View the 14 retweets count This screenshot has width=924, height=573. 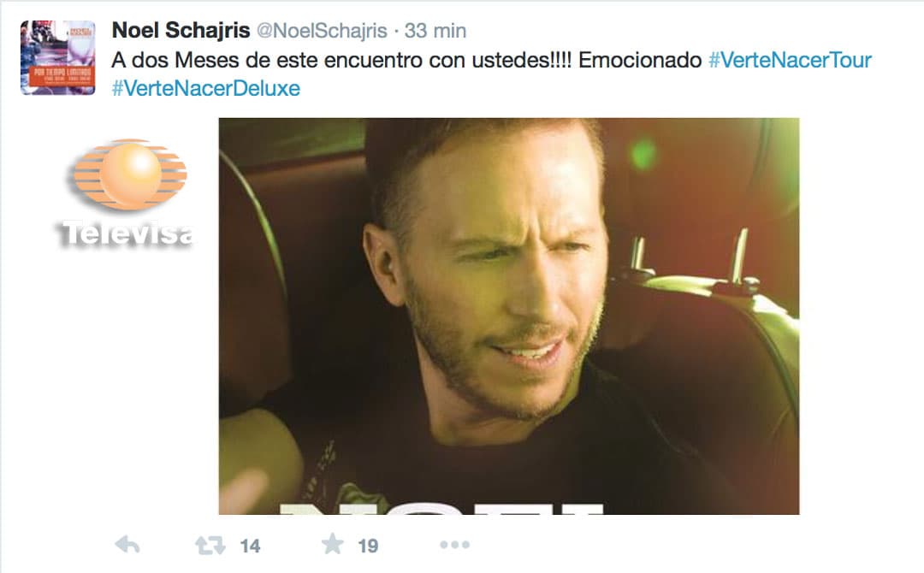[x=250, y=546]
